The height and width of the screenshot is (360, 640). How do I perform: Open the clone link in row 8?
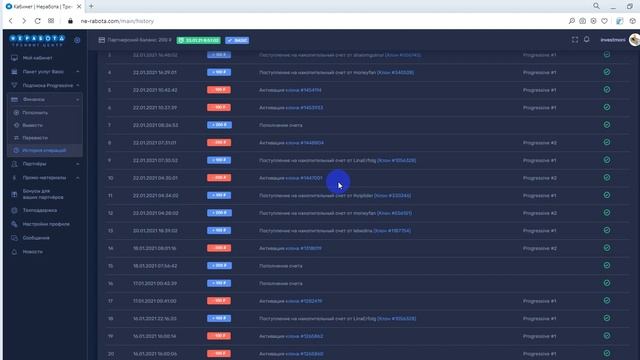pyautogui.click(x=305, y=142)
